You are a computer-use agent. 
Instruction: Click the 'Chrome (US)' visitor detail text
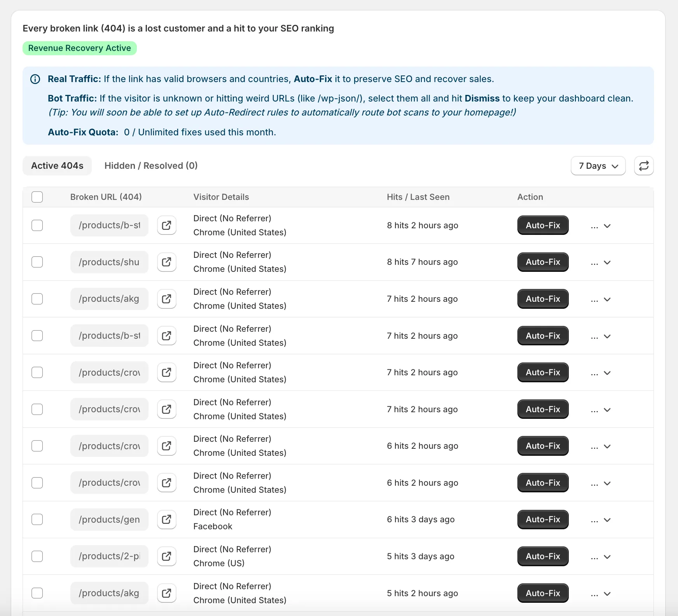219,563
